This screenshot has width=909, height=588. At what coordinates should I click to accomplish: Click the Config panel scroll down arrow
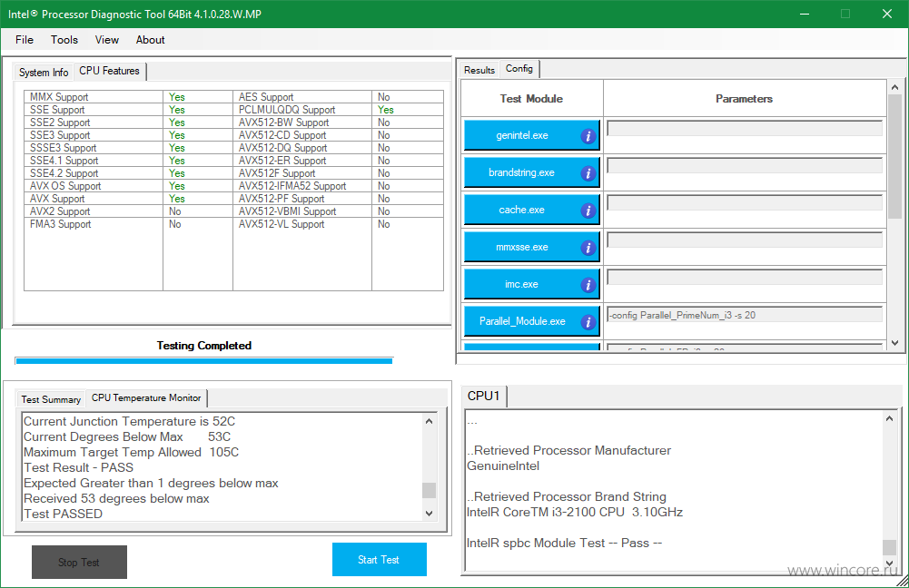(894, 343)
